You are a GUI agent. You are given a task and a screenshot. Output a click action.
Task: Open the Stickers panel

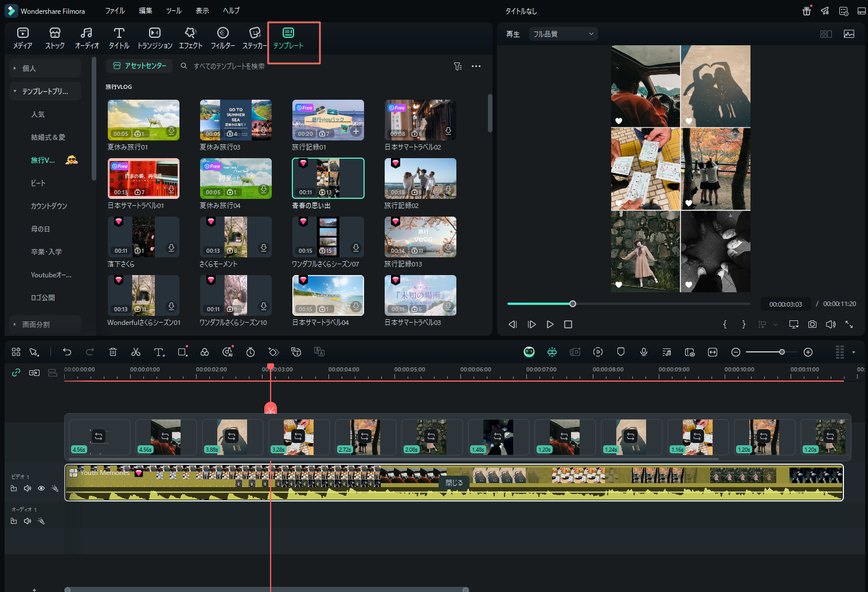[x=255, y=38]
